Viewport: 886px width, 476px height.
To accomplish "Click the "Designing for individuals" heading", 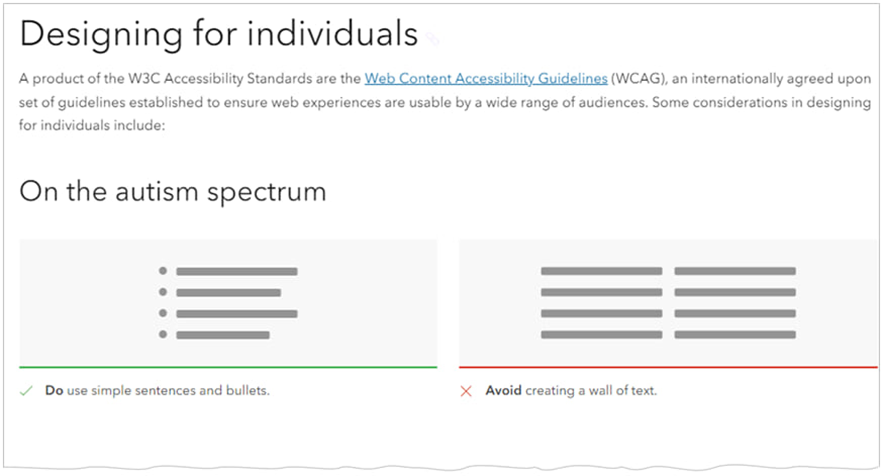I will coord(218,35).
